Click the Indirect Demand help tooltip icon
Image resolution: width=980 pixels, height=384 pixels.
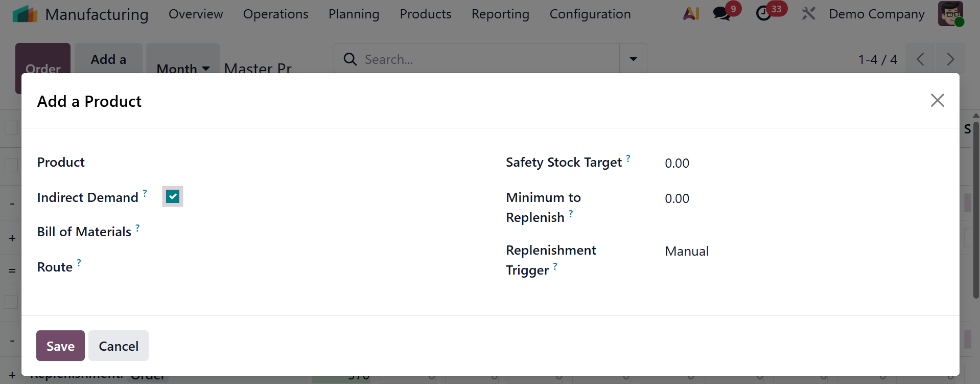tap(145, 193)
